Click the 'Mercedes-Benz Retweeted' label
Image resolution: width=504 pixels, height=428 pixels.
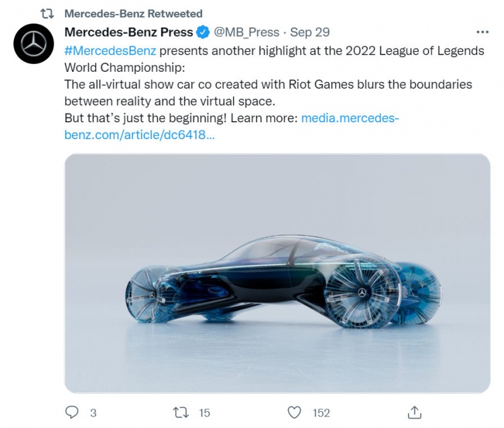pos(133,13)
